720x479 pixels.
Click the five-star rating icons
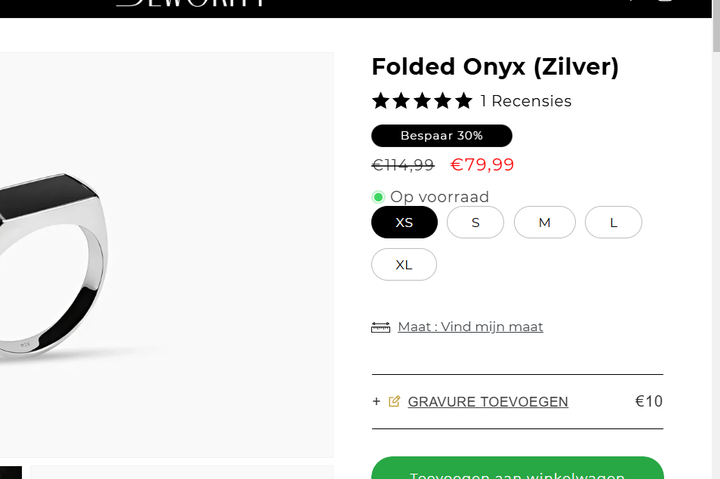click(x=422, y=101)
